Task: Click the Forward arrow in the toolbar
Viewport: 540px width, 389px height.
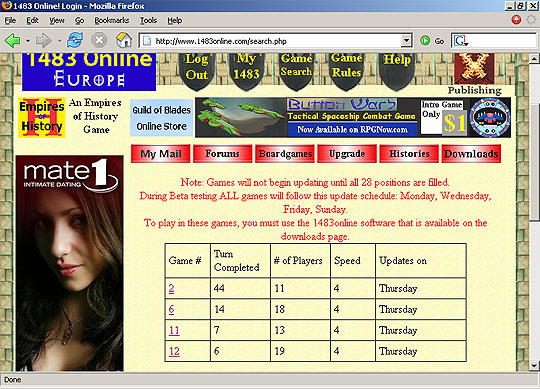Action: point(43,41)
